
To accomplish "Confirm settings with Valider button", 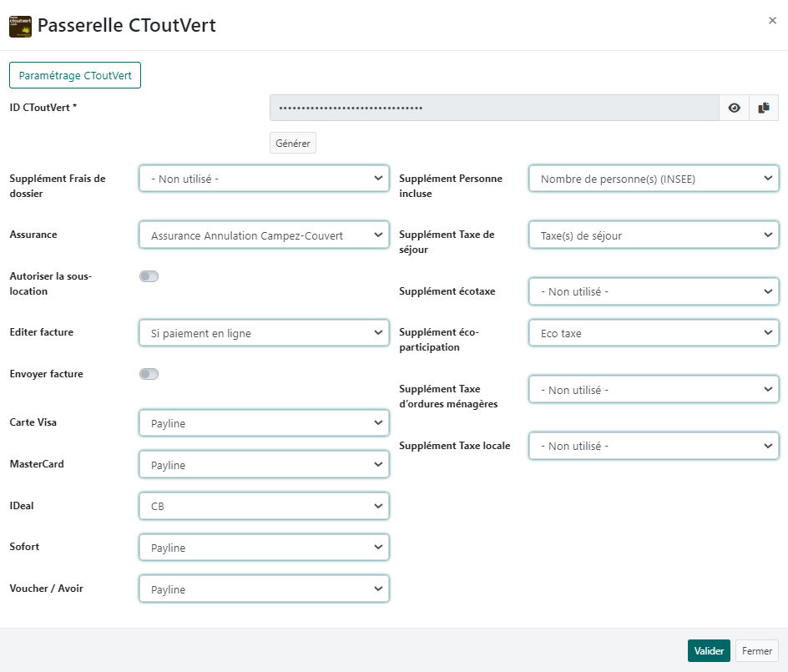I will pyautogui.click(x=709, y=651).
